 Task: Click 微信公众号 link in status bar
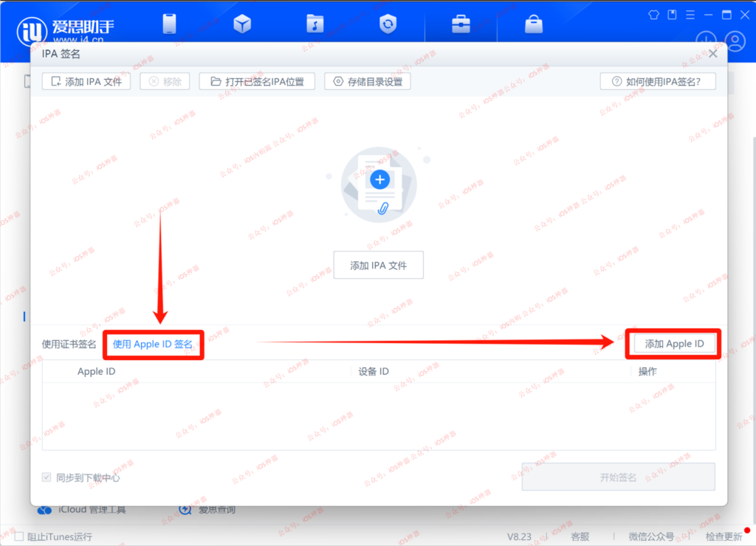(651, 536)
